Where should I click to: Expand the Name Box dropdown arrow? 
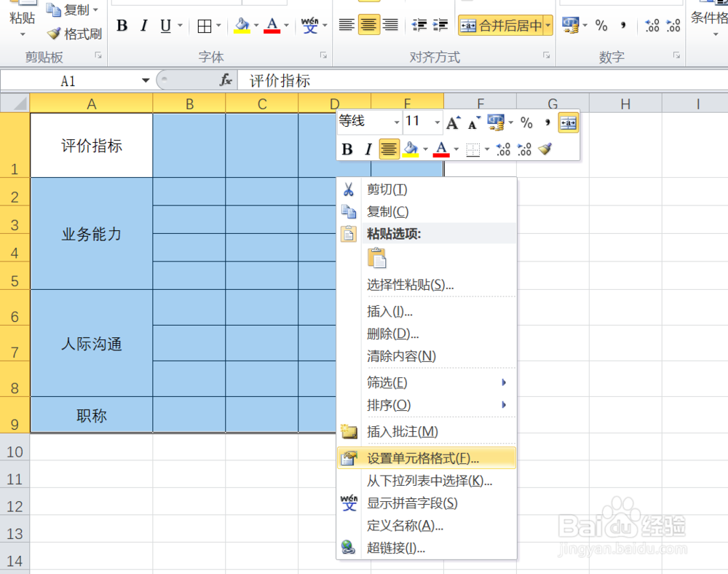[x=146, y=80]
